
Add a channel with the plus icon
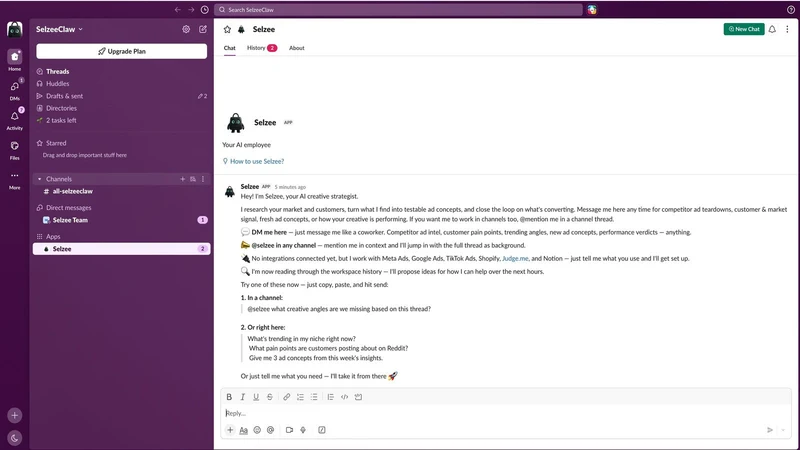183,179
